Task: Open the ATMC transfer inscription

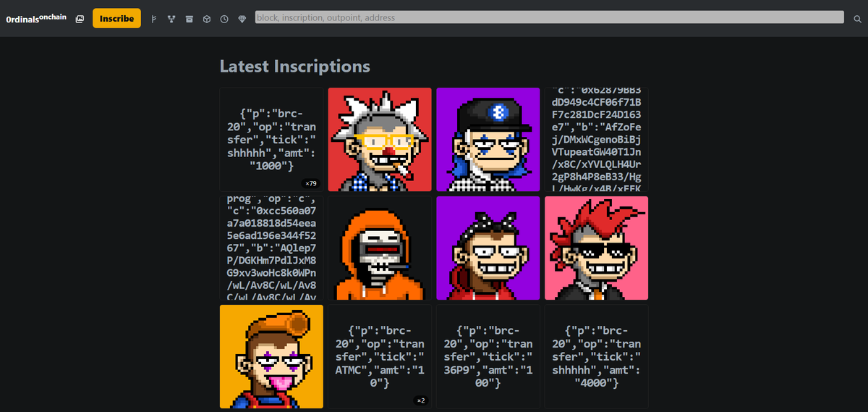Action: coord(380,356)
